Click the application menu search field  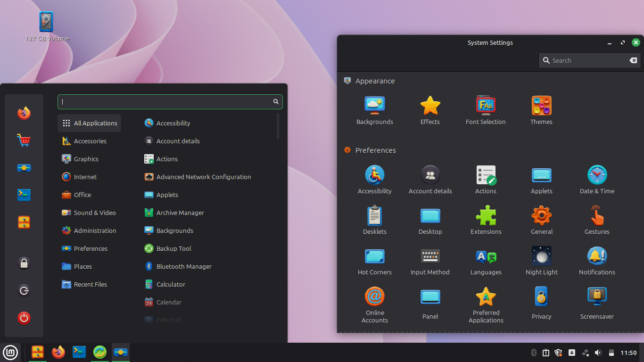(x=170, y=102)
